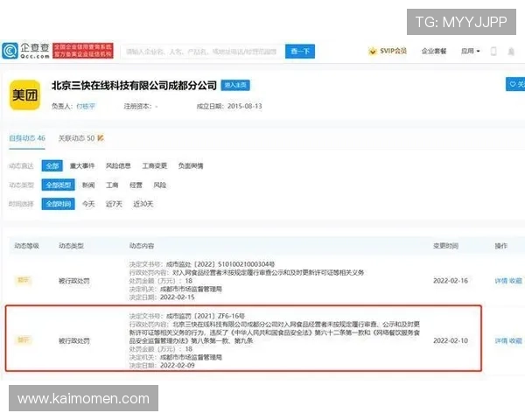Viewport: 525px width, 420px height.
Task: Click the warning badge in 2022-02-16 row
Action: (x=23, y=280)
